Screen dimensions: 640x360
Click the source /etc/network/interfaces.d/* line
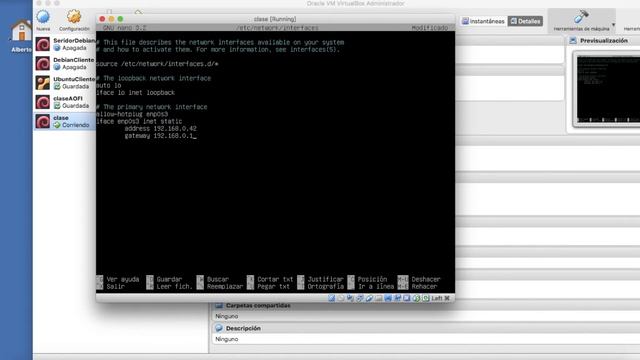click(x=157, y=64)
